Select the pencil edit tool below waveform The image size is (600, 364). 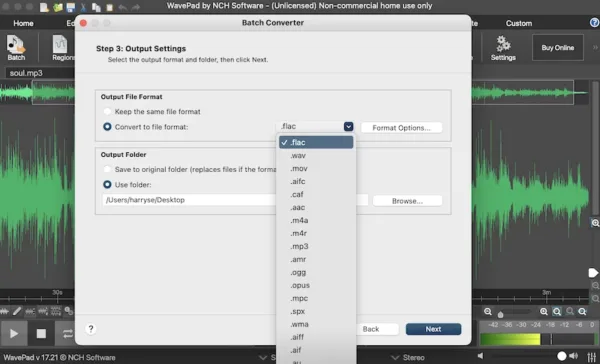click(17, 311)
